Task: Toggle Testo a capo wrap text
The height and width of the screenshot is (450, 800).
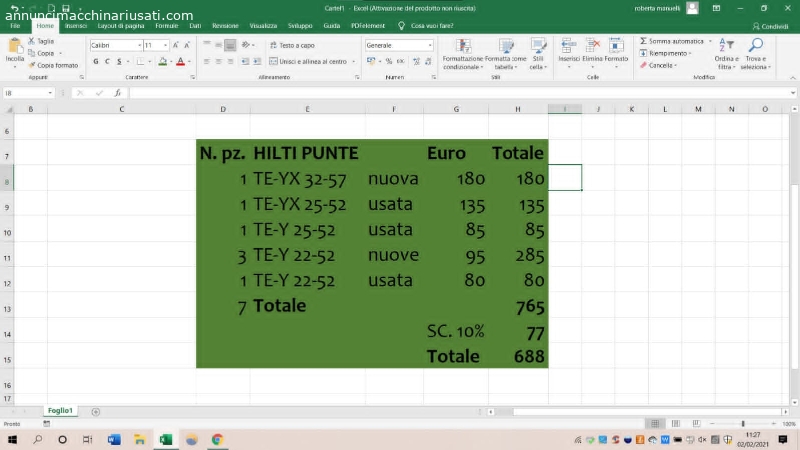Action: pos(292,45)
